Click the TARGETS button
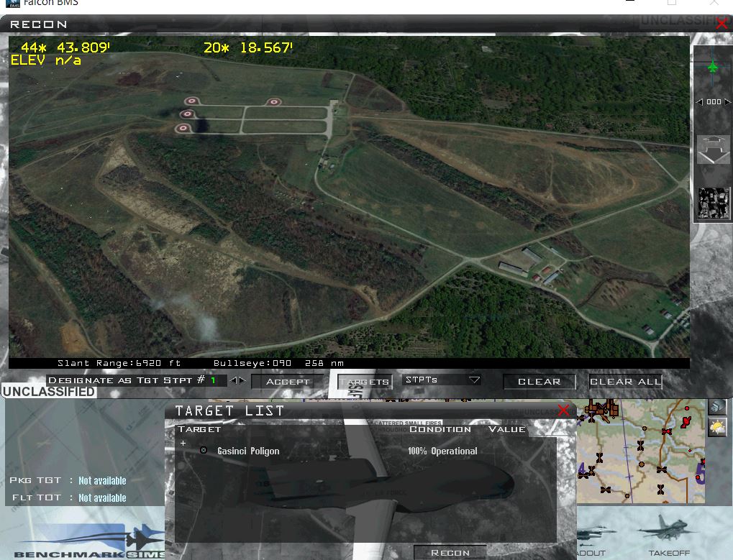 click(x=365, y=382)
